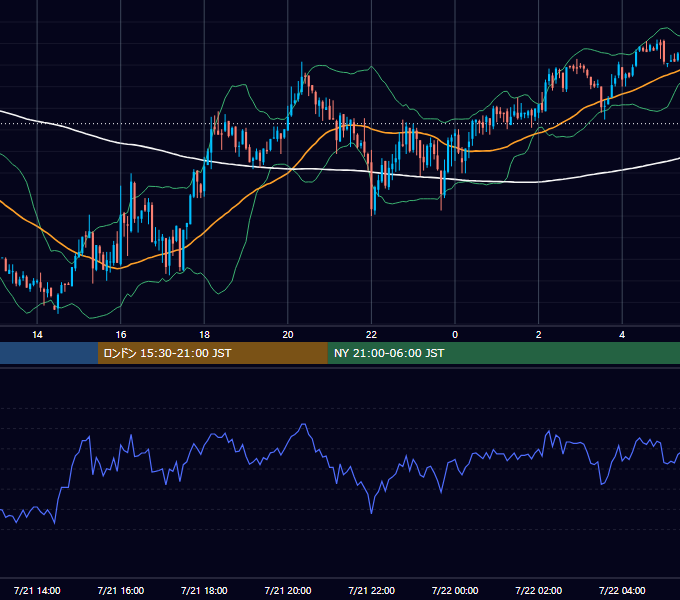Click the hour label 20 on the price chart axis
This screenshot has height=600, width=680.
[x=288, y=335]
